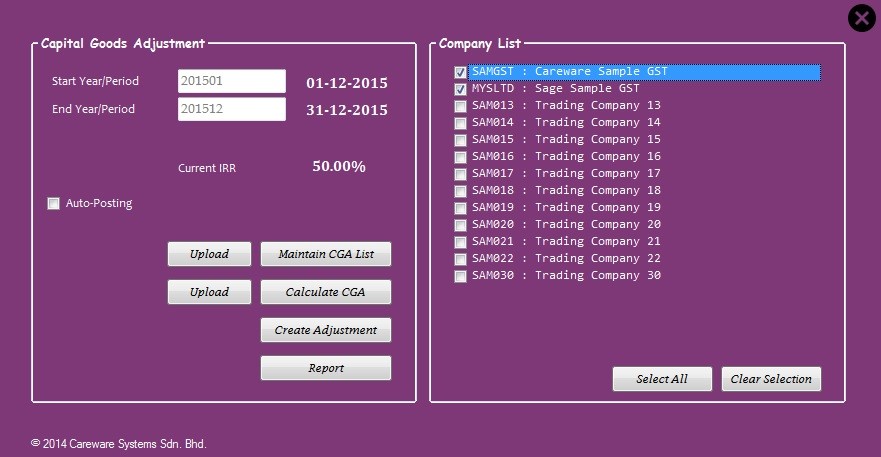Tick the SAM017 Trading Company 17 checkbox

(460, 174)
